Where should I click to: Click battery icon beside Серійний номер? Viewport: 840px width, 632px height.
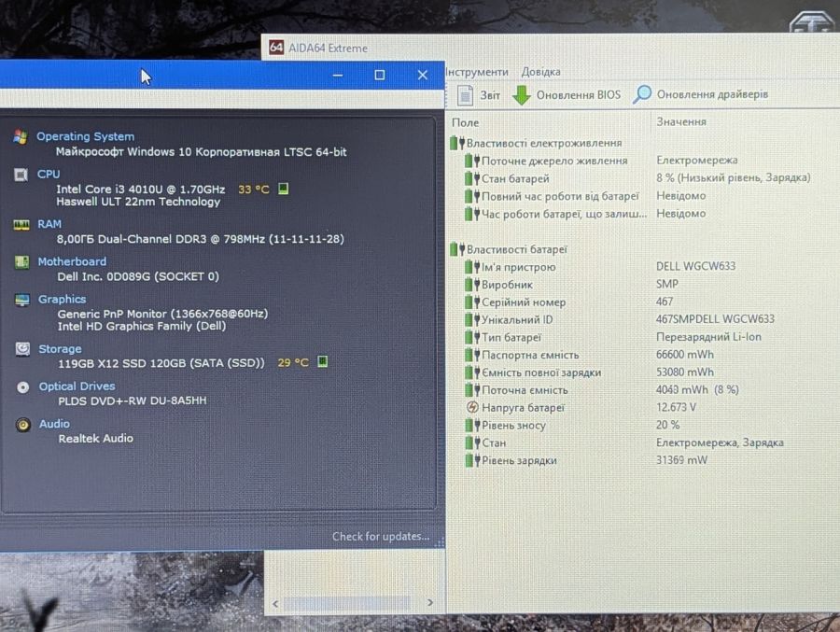(x=472, y=302)
